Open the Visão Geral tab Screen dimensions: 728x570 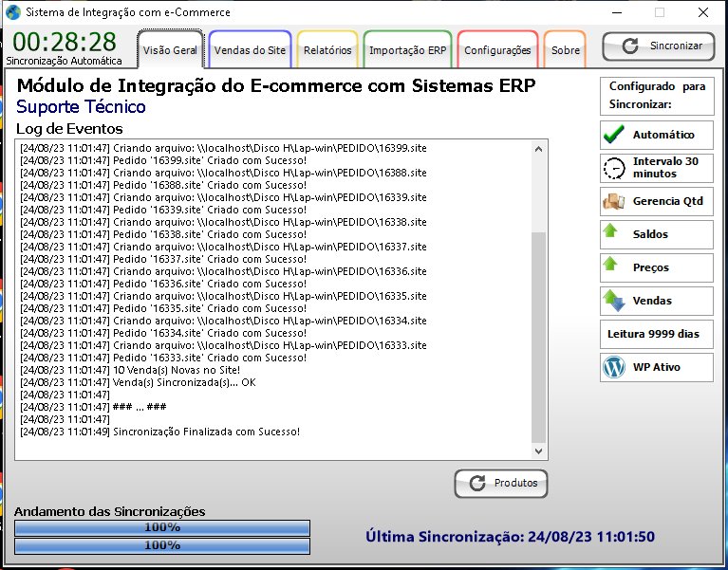coord(170,50)
